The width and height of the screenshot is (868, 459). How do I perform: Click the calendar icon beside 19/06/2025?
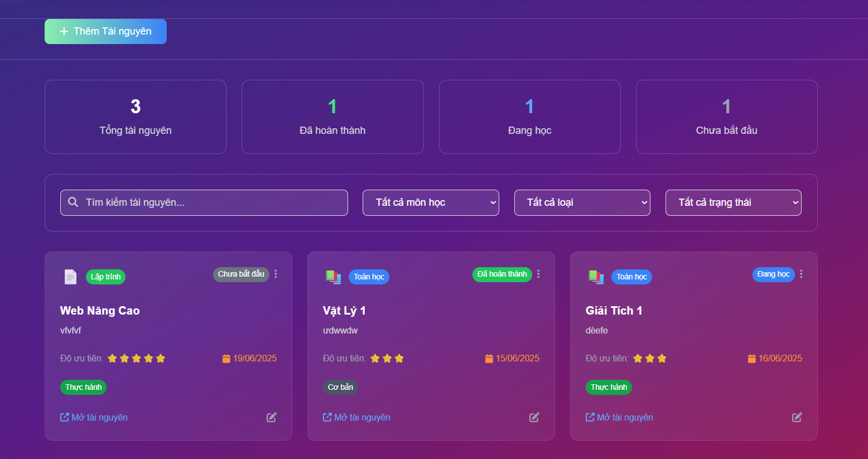click(x=226, y=359)
